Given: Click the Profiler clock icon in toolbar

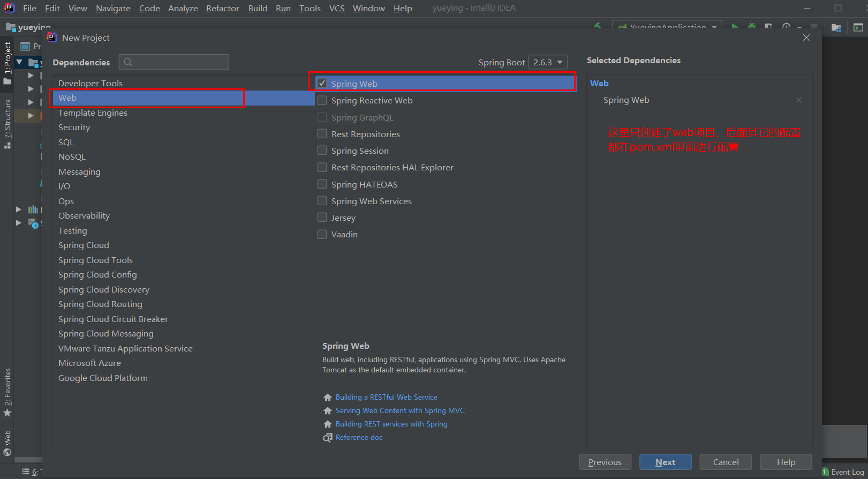Looking at the screenshot, I should pos(786,26).
